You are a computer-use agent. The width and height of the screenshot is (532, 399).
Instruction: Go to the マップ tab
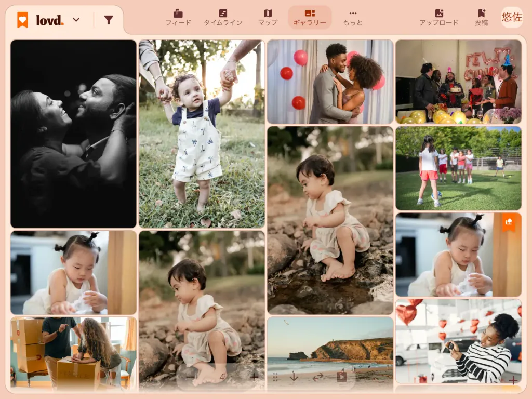click(268, 17)
